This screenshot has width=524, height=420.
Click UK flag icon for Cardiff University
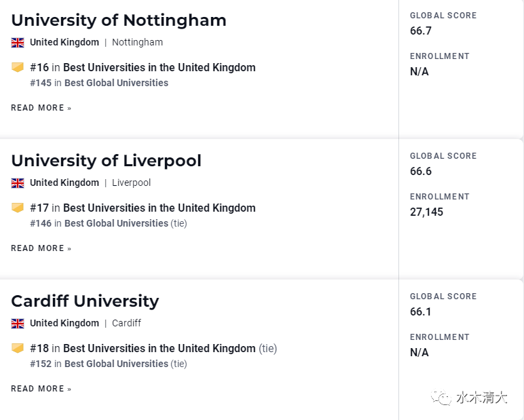pos(18,324)
